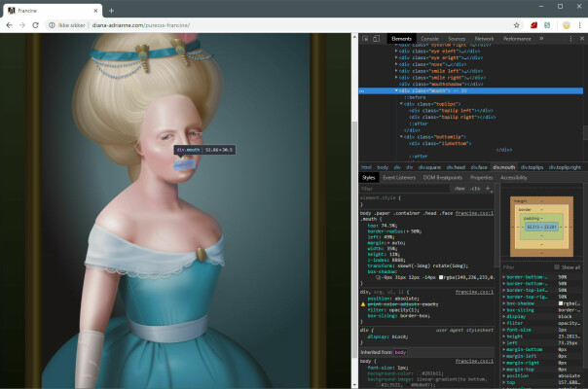This screenshot has width=588, height=389.
Task: Open DevTools customize menu (three dots)
Action: click(570, 39)
